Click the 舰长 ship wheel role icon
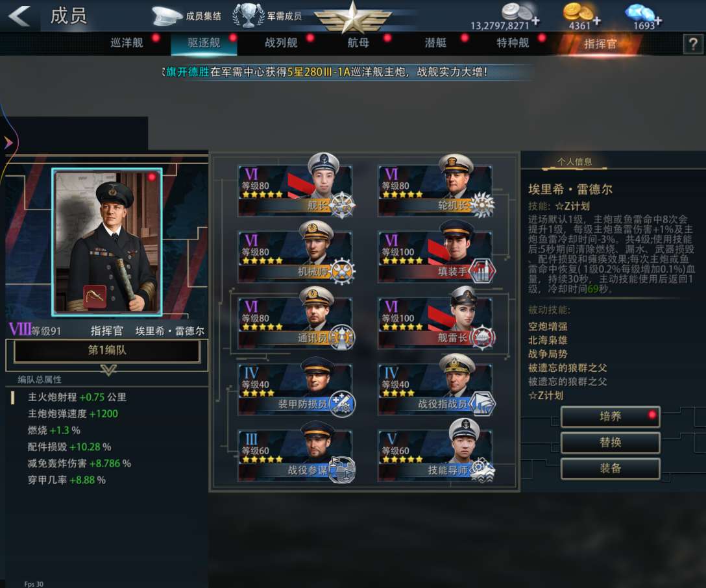The width and height of the screenshot is (706, 588). [342, 205]
